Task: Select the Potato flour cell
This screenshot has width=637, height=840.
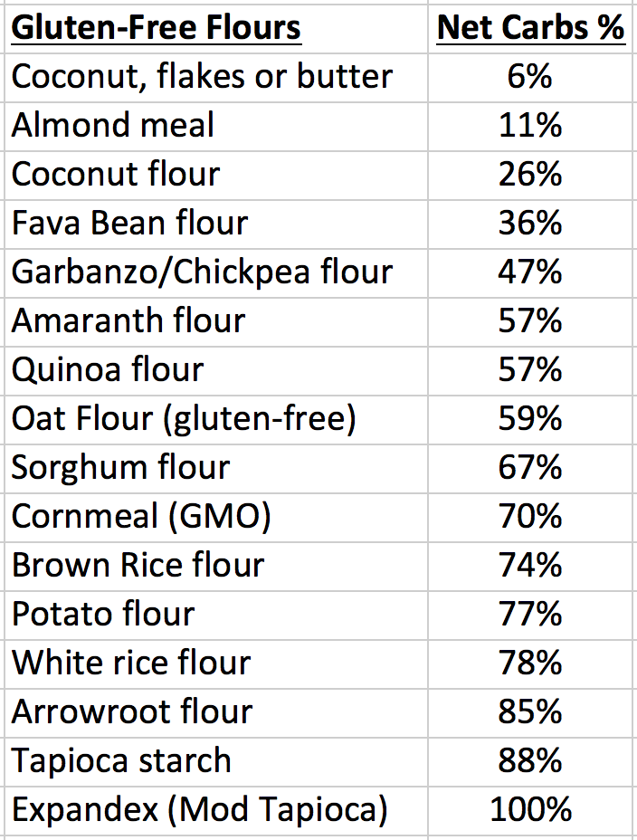Action: click(216, 615)
